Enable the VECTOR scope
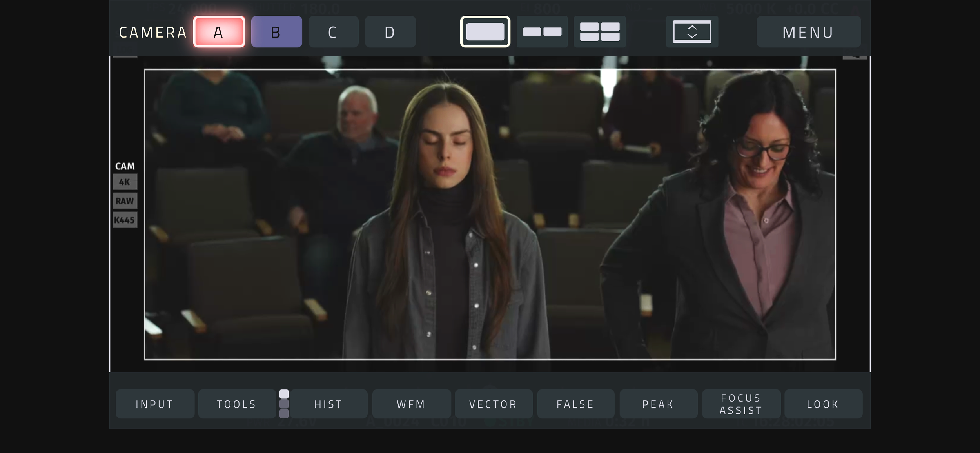The height and width of the screenshot is (453, 980). click(493, 404)
